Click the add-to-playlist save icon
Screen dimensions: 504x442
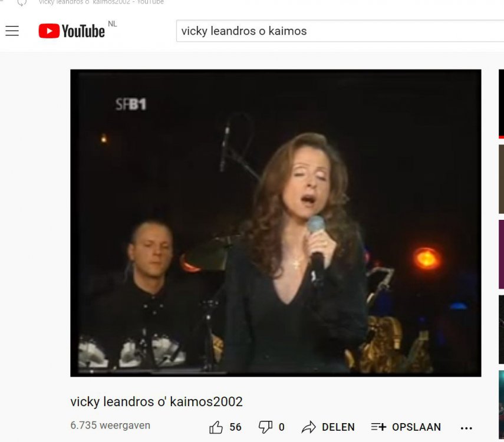(x=378, y=427)
